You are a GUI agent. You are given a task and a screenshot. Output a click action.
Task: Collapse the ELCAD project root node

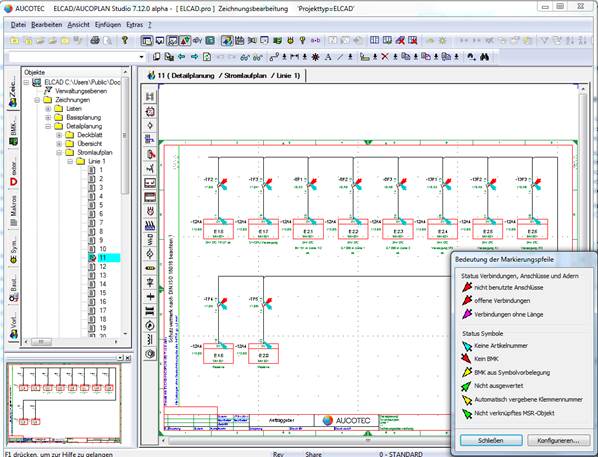point(26,82)
